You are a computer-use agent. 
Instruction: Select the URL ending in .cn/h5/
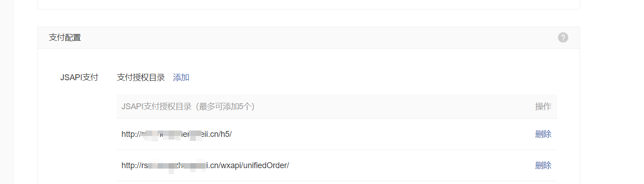tap(177, 134)
